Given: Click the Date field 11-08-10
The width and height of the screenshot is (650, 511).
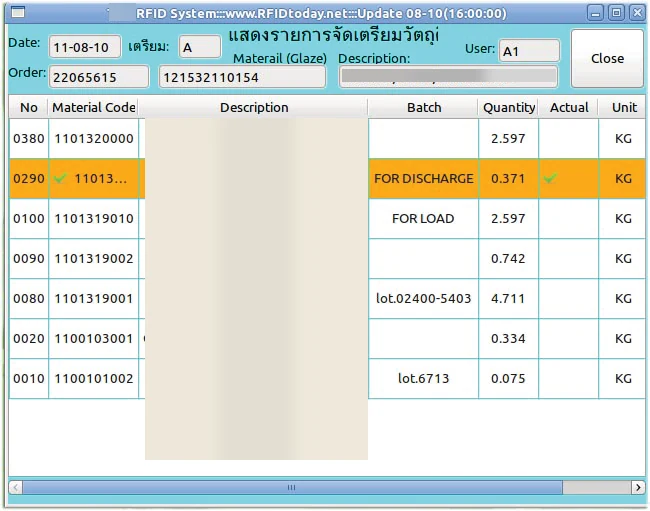Looking at the screenshot, I should (x=85, y=47).
